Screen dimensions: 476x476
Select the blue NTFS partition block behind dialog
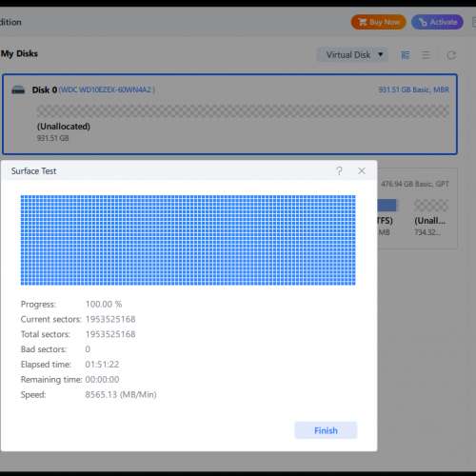click(x=387, y=206)
